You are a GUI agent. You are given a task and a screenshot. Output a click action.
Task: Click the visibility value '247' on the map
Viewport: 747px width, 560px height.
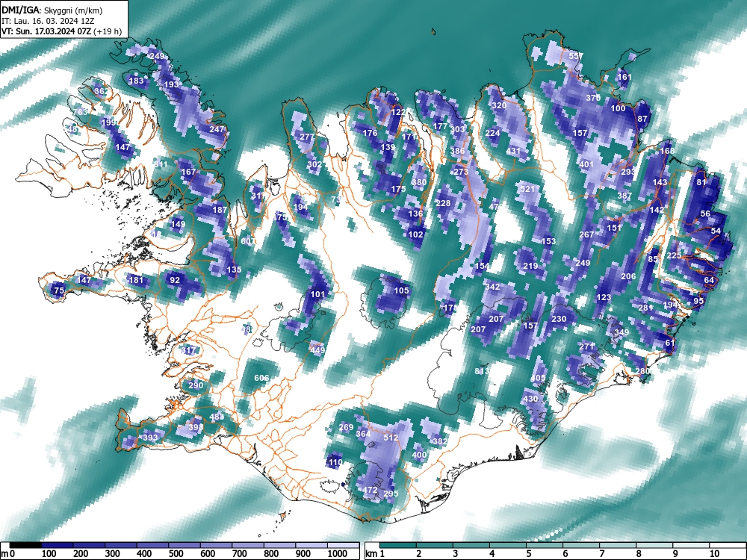click(217, 129)
